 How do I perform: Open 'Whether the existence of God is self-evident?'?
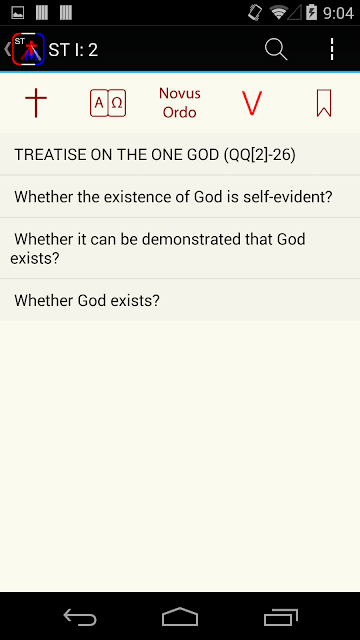(180, 197)
